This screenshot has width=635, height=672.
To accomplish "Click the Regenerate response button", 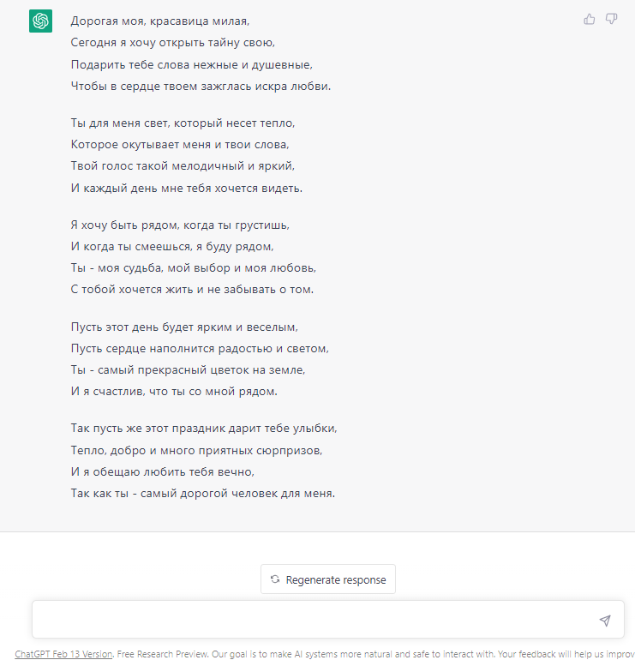I will coord(327,579).
